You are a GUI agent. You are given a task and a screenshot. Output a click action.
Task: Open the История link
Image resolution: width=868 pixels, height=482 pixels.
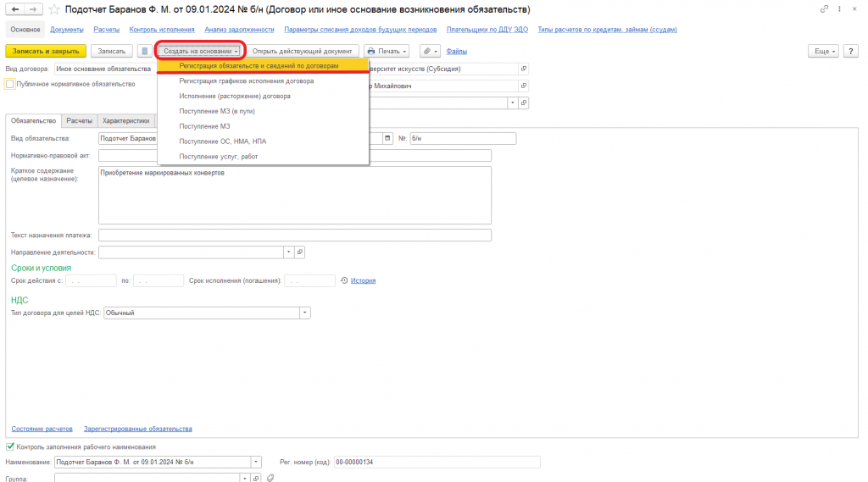(x=363, y=280)
